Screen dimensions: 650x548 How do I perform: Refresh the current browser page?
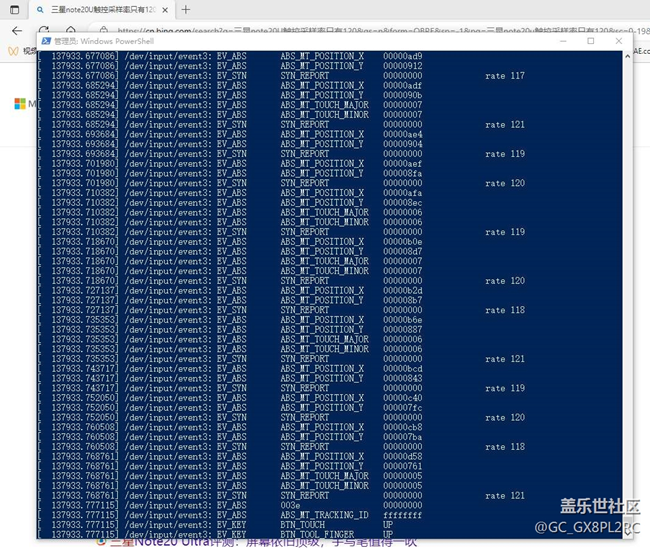pos(43,31)
